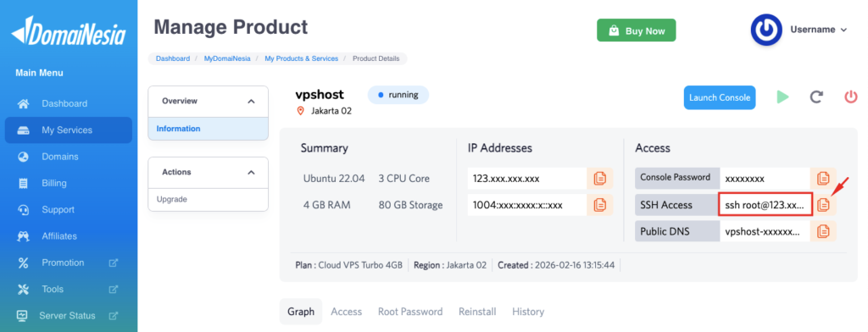Switch to the Root Password tab
Screen dimensions: 868x332
(410, 312)
